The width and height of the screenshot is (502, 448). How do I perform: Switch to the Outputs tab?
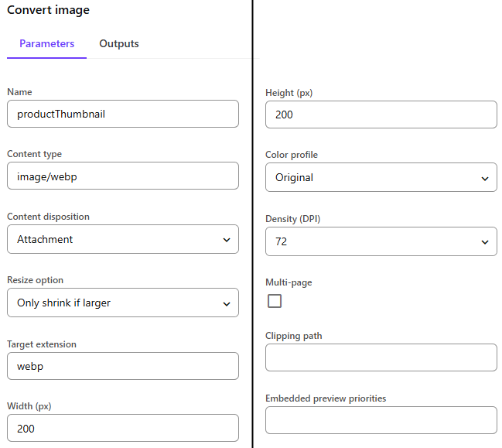[119, 44]
